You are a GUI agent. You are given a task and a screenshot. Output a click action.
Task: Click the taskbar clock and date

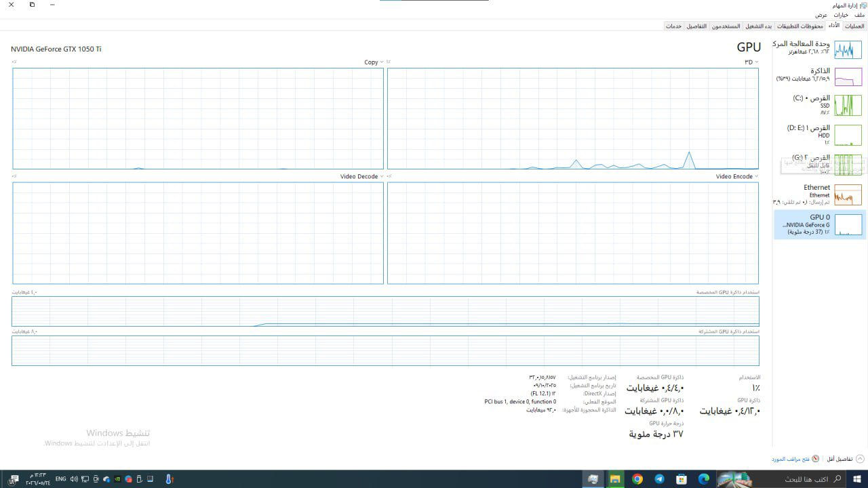(x=37, y=479)
